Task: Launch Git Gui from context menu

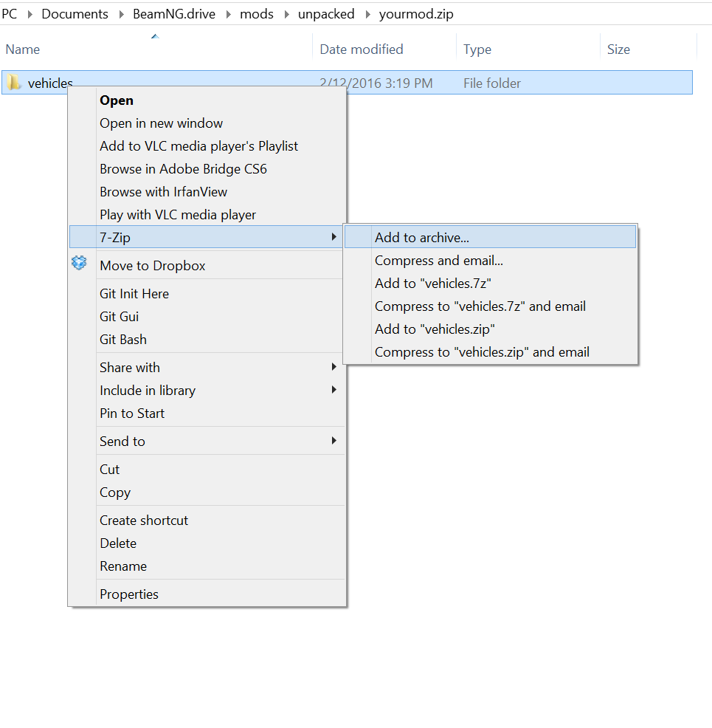Action: click(207, 317)
